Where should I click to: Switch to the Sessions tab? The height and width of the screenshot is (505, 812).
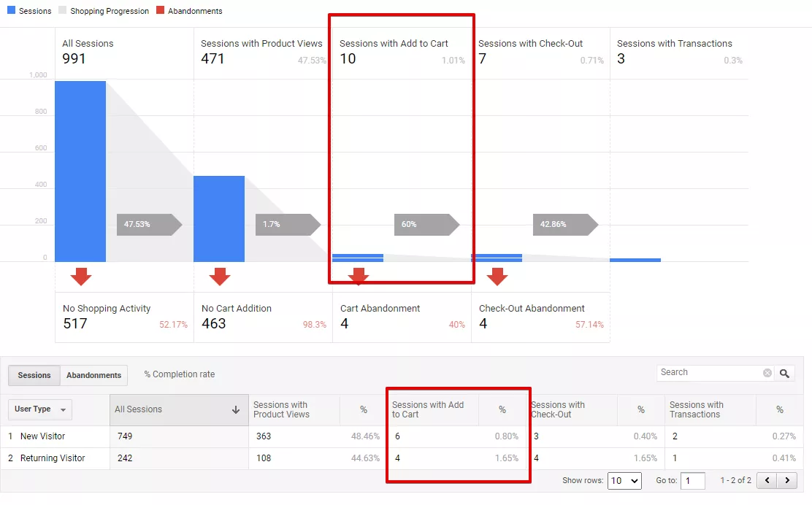(34, 376)
